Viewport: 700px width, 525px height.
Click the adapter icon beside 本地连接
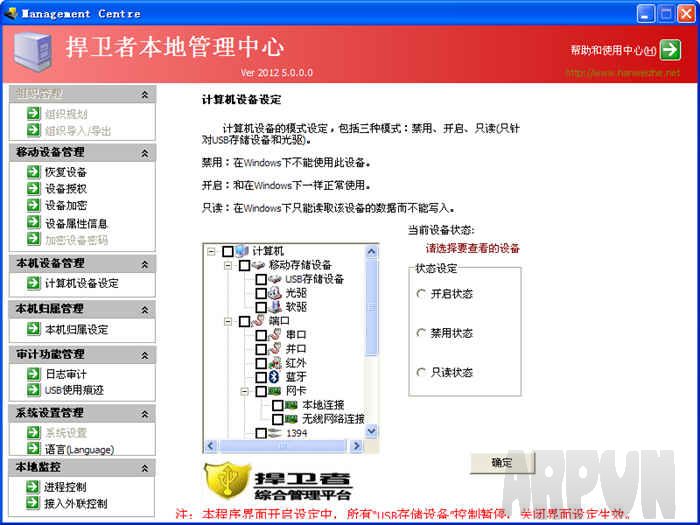292,405
